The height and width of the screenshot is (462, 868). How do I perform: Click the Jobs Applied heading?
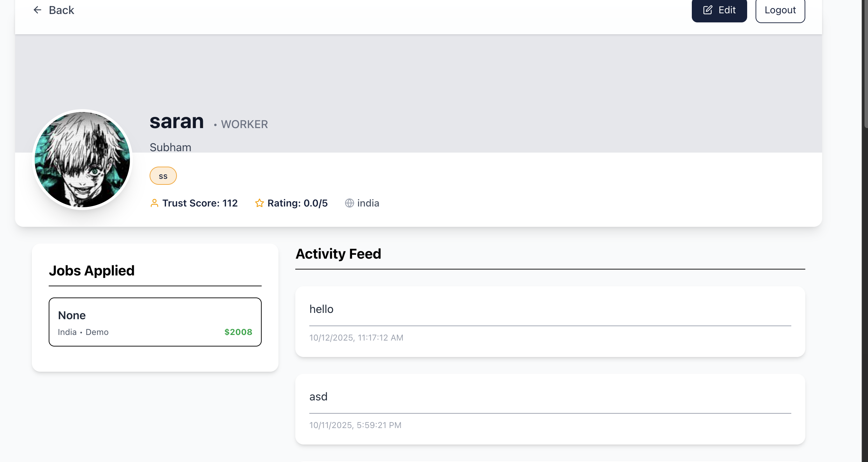(92, 271)
